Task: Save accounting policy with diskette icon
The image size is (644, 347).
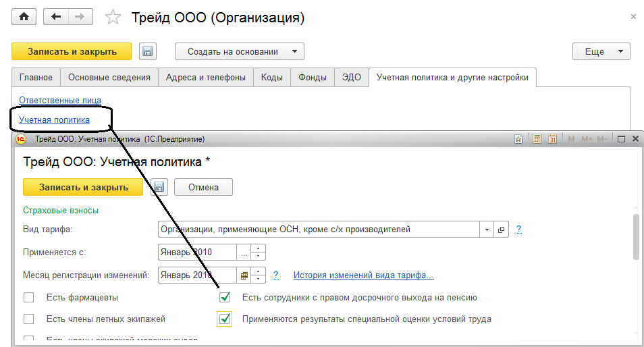Action: (x=159, y=187)
